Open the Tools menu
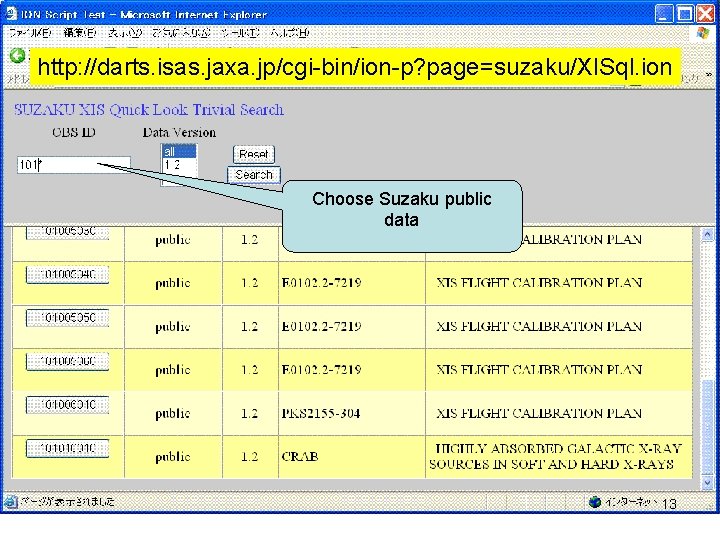Screen dimensions: 720x540 pos(240,33)
